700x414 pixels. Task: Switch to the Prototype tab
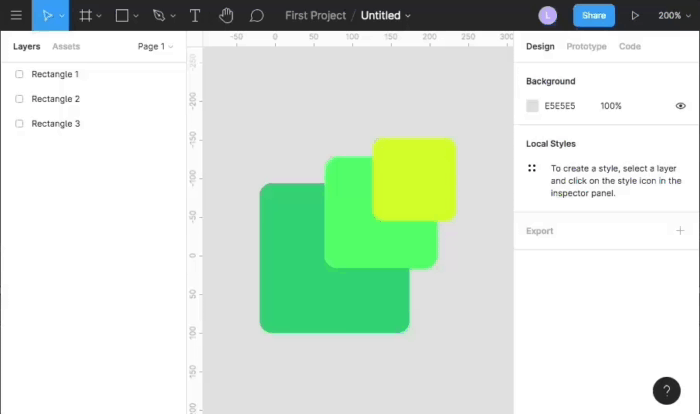click(x=586, y=47)
